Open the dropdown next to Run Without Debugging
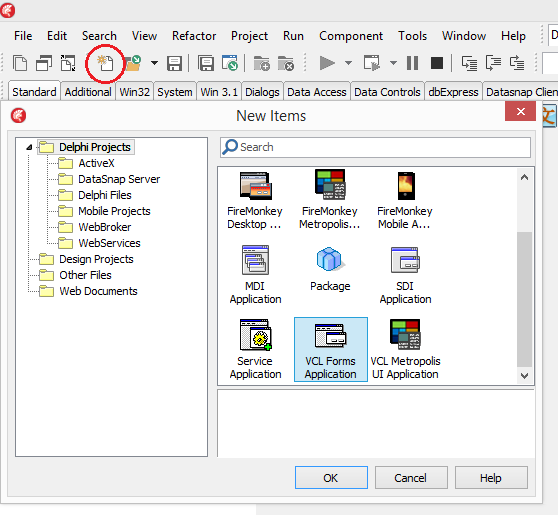The height and width of the screenshot is (515, 558). 393,63
